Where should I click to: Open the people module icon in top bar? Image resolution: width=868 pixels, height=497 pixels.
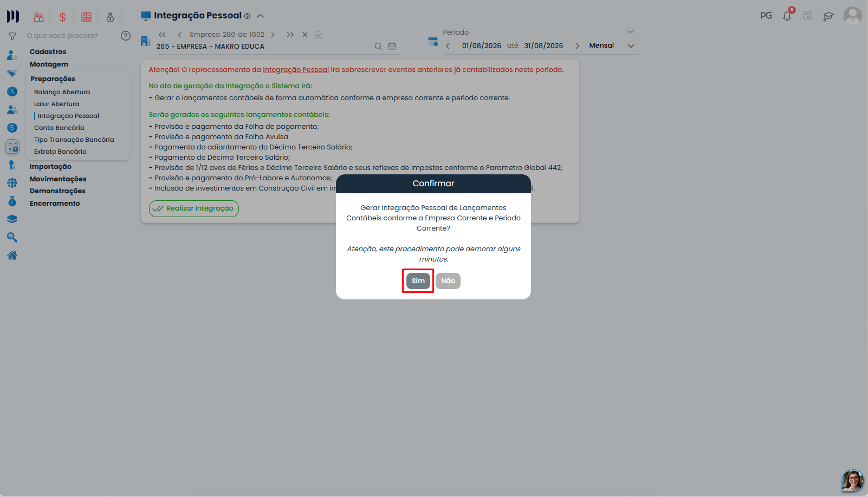(38, 17)
